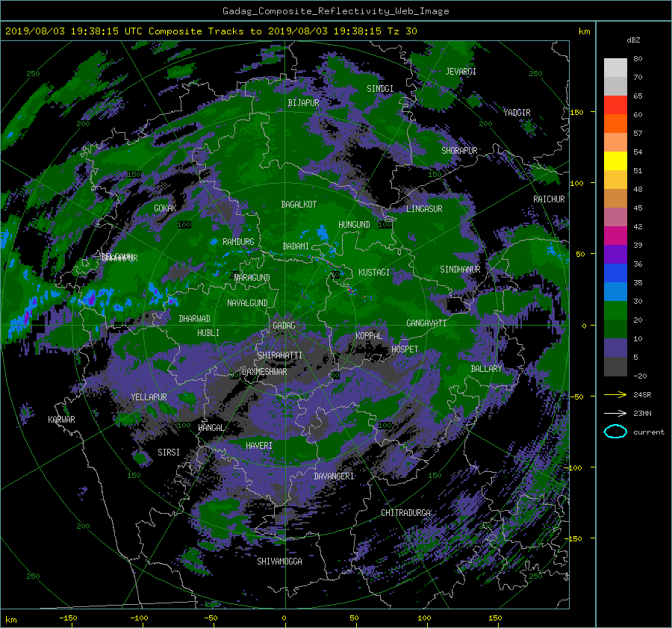Click the 'SHORAPUR' city label

coord(459,150)
